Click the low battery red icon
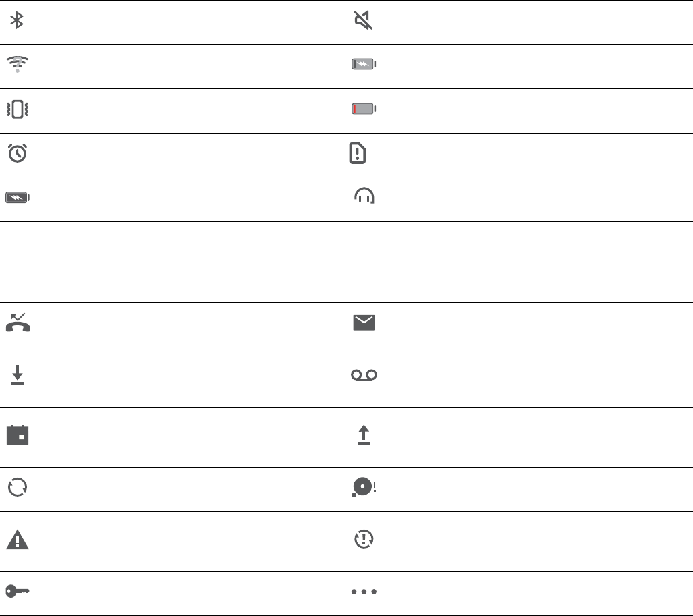This screenshot has width=693, height=616. [364, 109]
